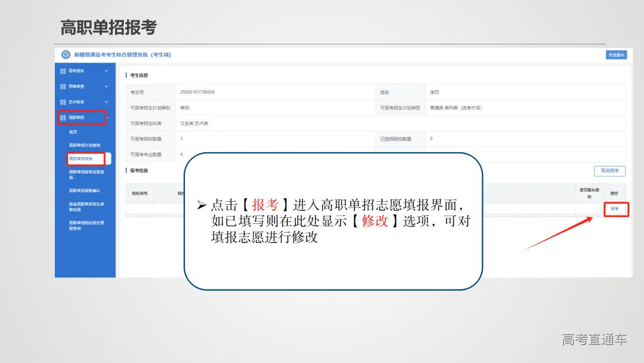Open 高职单招计划查询 in the sidebar
644x363 pixels.
85,144
